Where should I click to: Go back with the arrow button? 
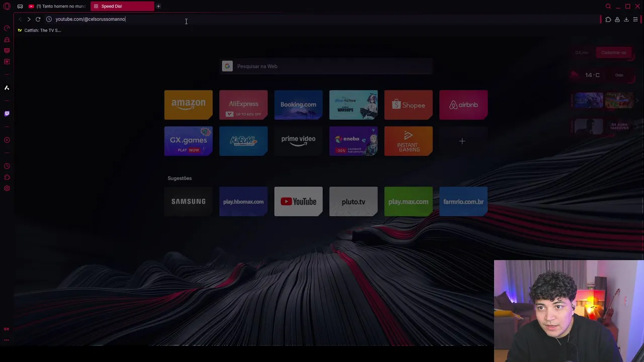[20, 19]
